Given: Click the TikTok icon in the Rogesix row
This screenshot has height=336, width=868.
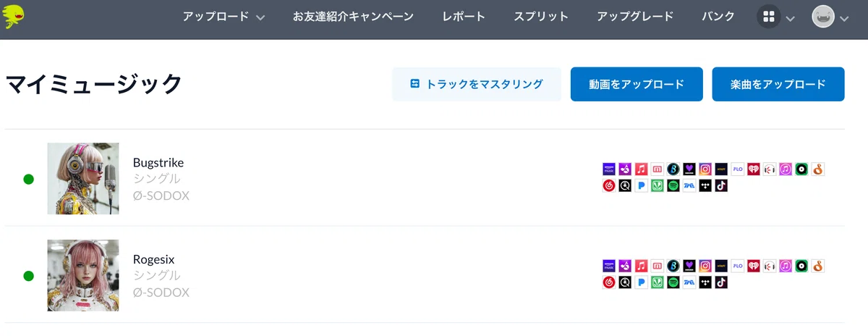Looking at the screenshot, I should tap(721, 282).
